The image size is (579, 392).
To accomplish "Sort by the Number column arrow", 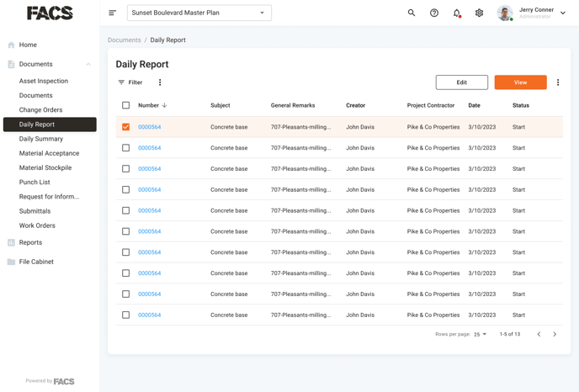I will (165, 105).
